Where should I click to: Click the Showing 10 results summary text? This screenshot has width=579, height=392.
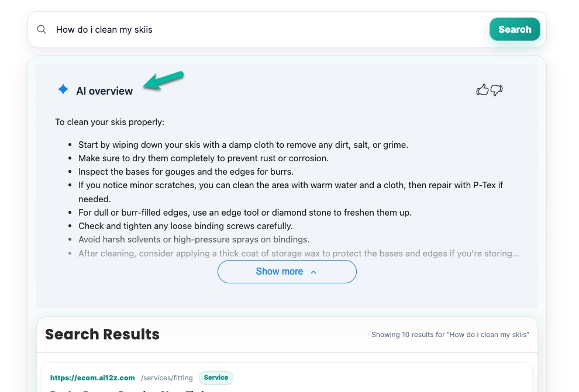point(450,335)
